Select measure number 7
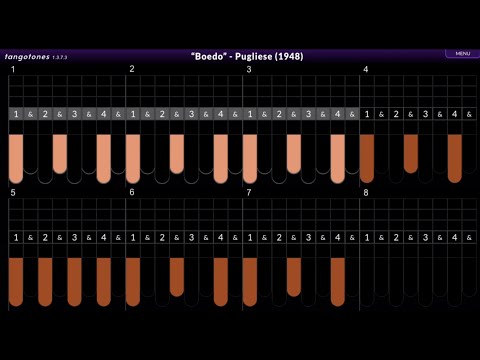 249,193
